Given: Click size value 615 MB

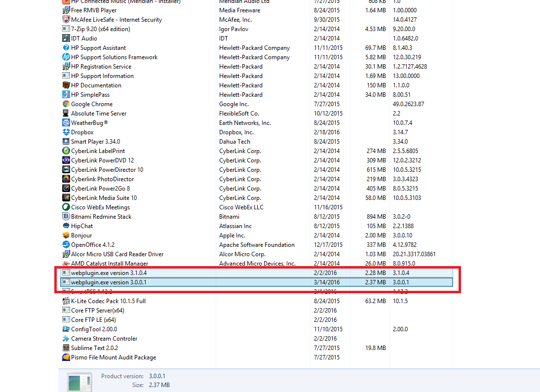Looking at the screenshot, I should (376, 169).
